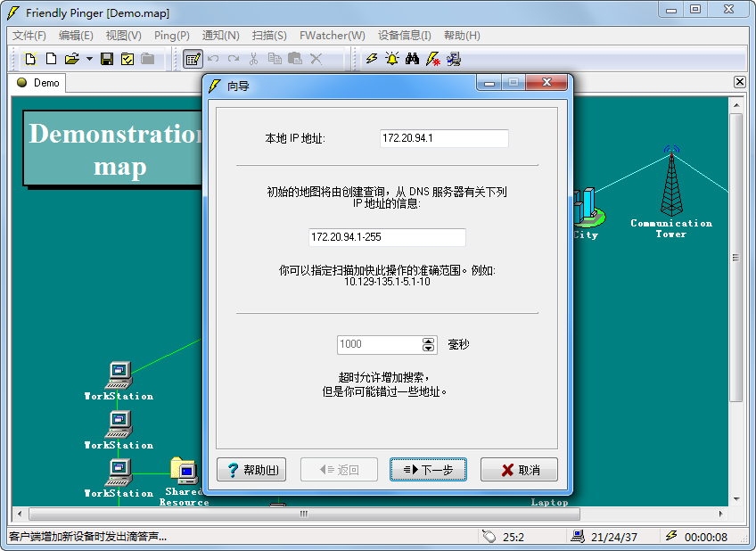
Task: Click the Communication Tower icon on map
Action: click(x=671, y=181)
